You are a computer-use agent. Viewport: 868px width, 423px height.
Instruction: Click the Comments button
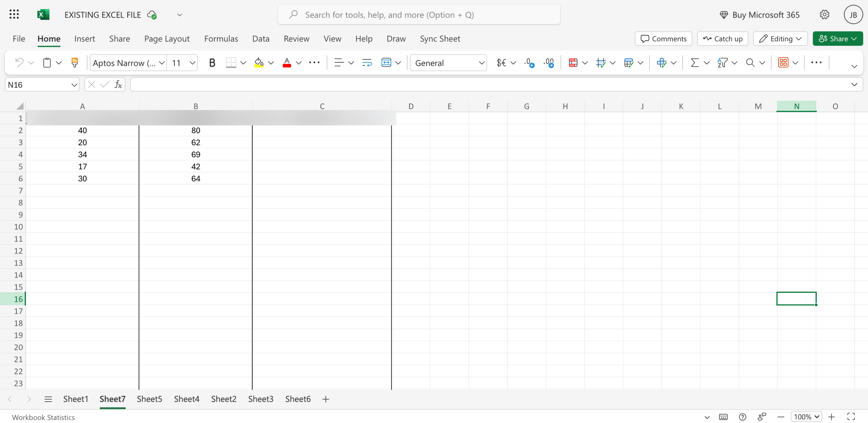point(663,39)
